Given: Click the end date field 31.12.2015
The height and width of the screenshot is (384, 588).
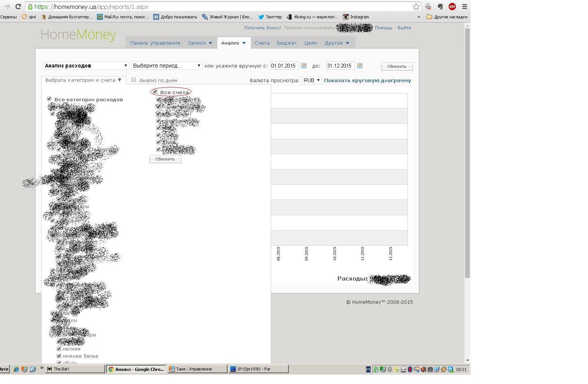Looking at the screenshot, I should (x=340, y=66).
